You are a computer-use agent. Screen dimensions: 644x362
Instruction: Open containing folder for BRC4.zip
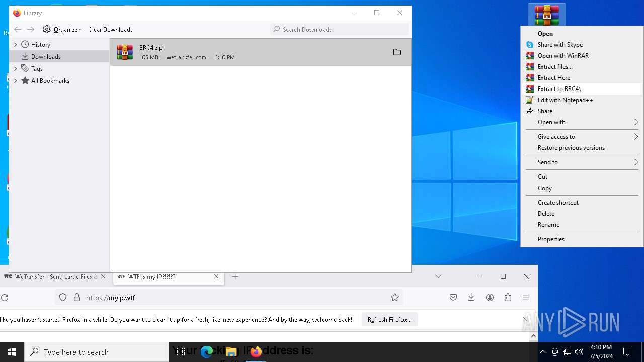[x=397, y=52]
